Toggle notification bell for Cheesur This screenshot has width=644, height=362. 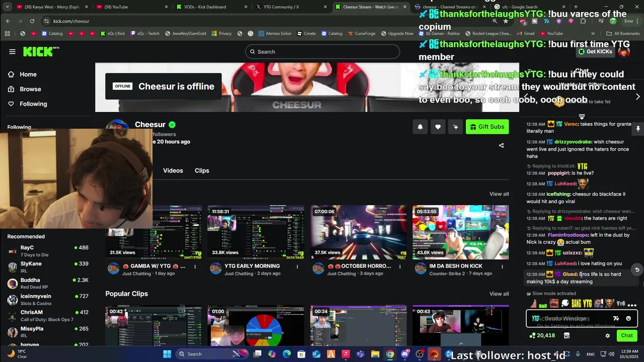click(x=420, y=127)
